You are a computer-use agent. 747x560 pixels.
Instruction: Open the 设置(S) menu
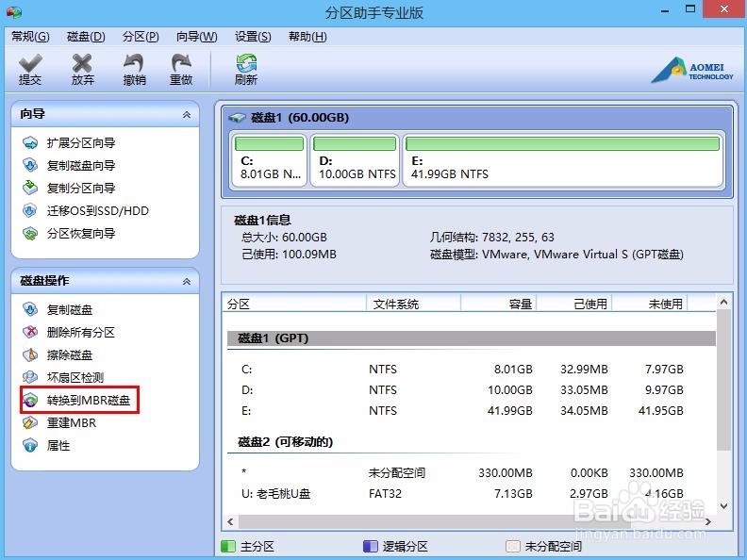(253, 37)
